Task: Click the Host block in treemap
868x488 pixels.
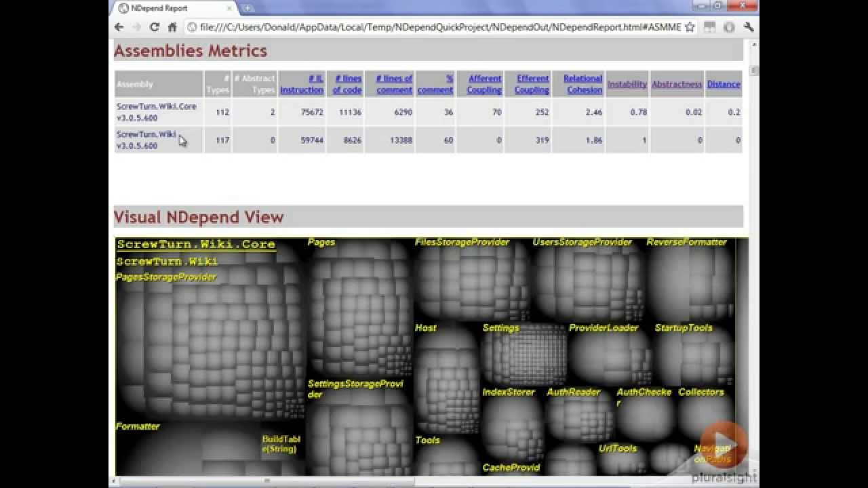Action: (x=448, y=380)
